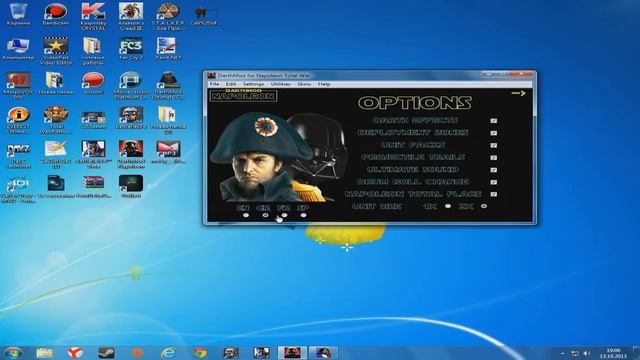Open the Windows Start button
Screen dimensions: 640x360
click(x=13, y=352)
